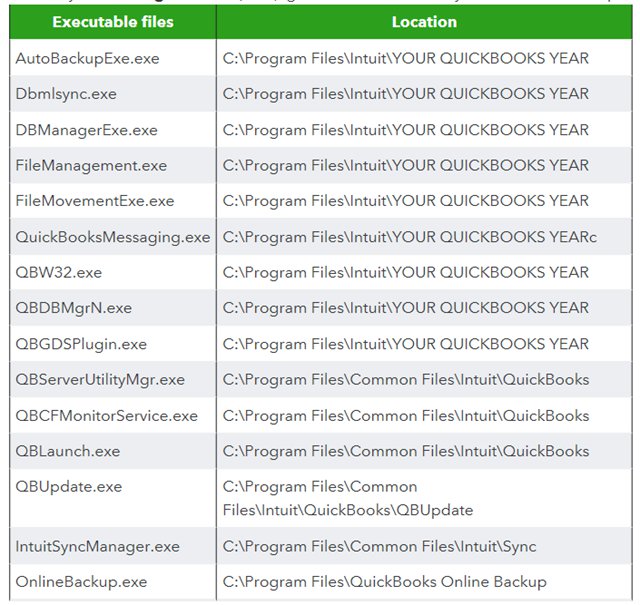
Task: Click the QuickBooksMessaging.exe file name
Action: tap(113, 237)
